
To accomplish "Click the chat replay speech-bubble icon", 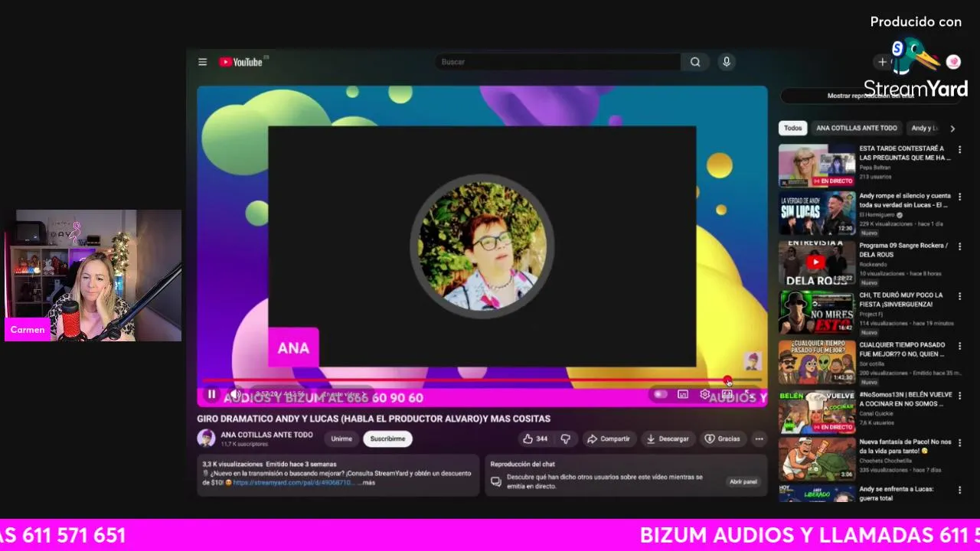I will [496, 481].
